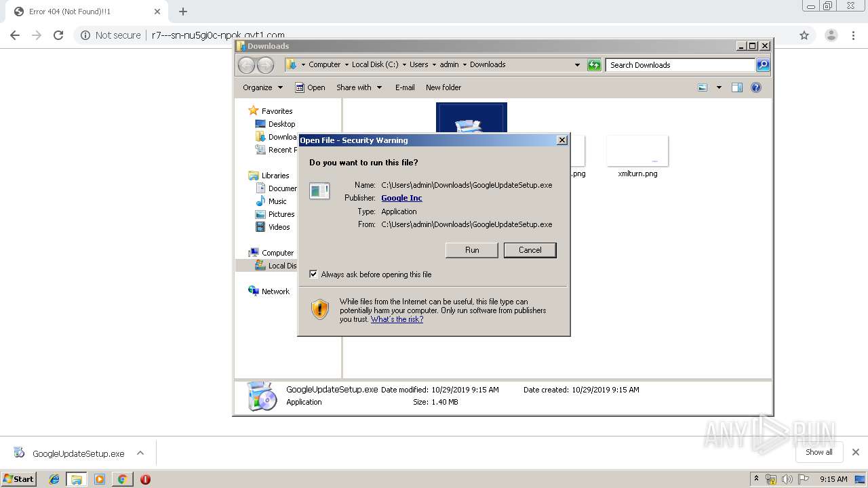
Task: Click the red stop taskbar icon
Action: click(x=145, y=479)
